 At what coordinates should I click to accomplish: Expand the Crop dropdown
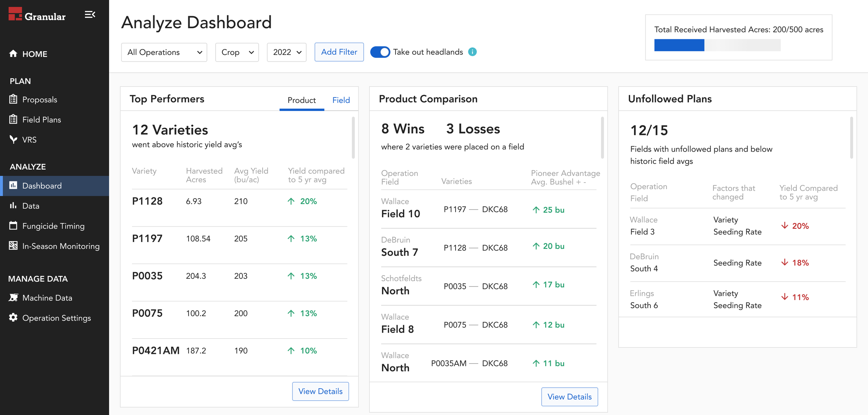pos(237,52)
